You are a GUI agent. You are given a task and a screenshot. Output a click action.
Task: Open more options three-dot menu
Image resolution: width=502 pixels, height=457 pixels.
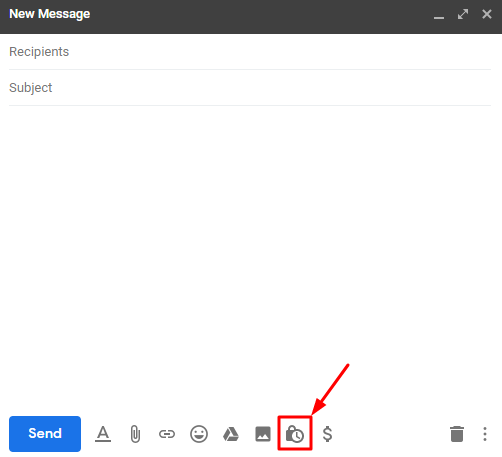pyautogui.click(x=485, y=434)
